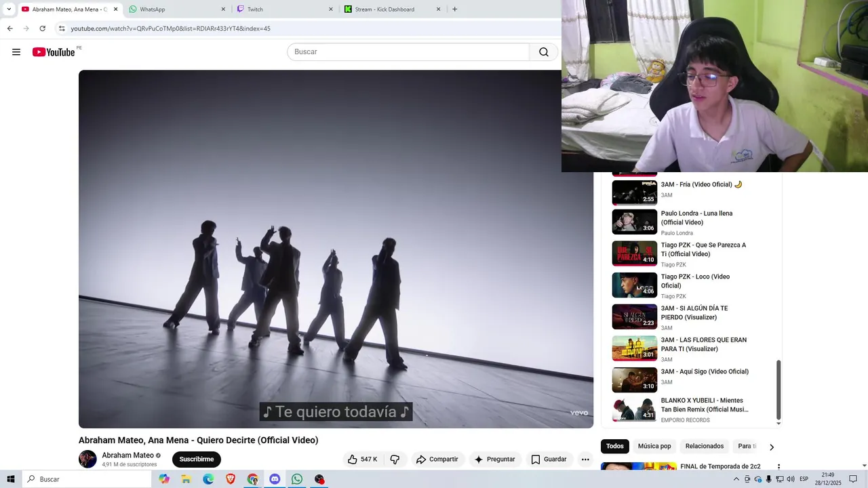The width and height of the screenshot is (868, 488).
Task: Open OBS Studio from the taskbar
Action: point(319,479)
